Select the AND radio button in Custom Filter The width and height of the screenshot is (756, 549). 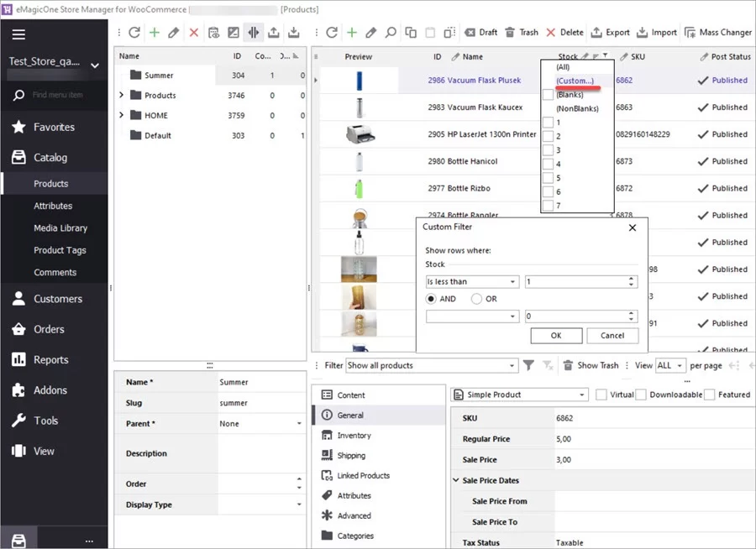pos(429,298)
